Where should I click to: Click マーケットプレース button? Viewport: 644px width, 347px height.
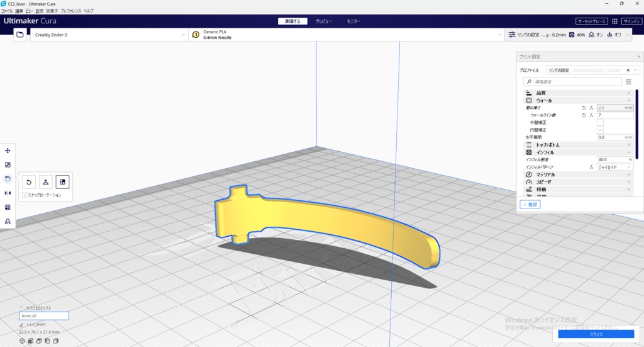pos(591,21)
